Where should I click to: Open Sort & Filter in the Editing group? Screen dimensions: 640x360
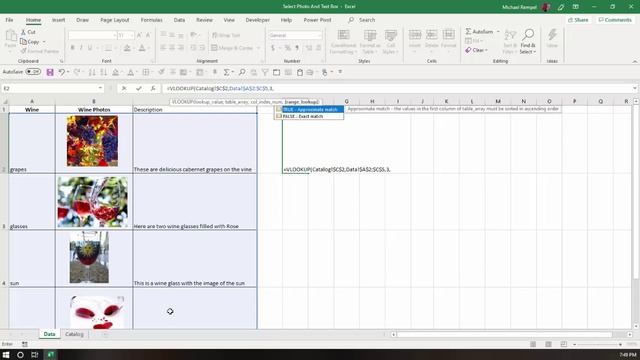pyautogui.click(x=510, y=41)
